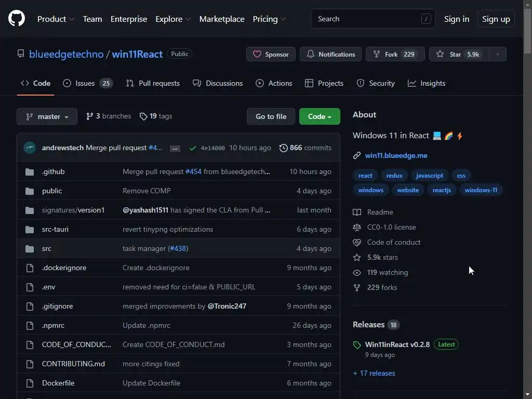532x399 pixels.
Task: Open the Enterprise nav link
Action: 129,19
